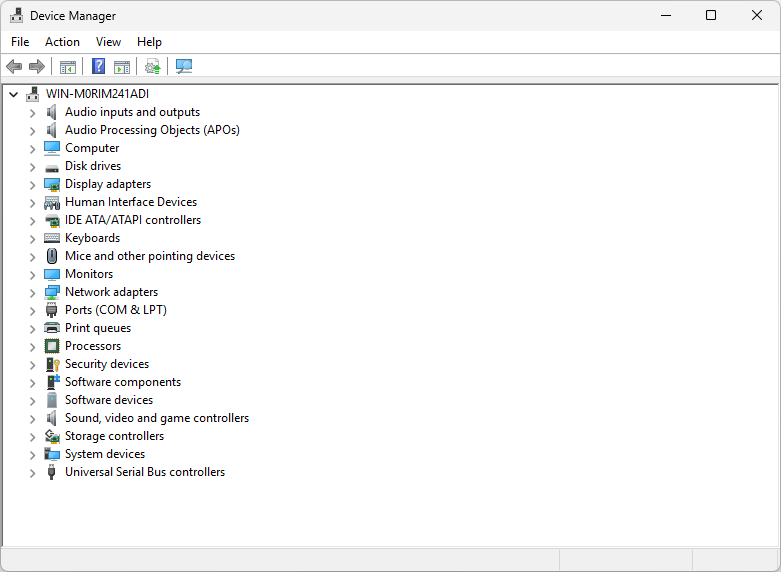
Task: Expand Universal Serial Bus controllers
Action: 32,473
